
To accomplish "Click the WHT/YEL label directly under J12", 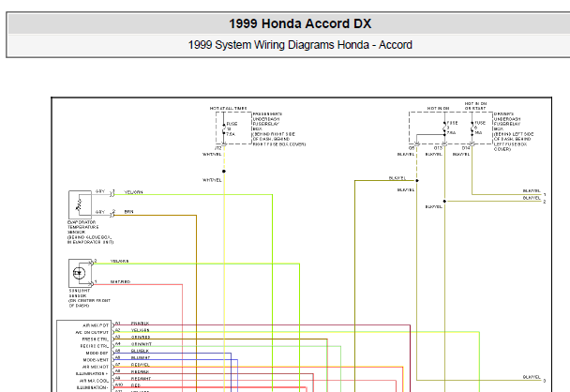I will point(212,154).
